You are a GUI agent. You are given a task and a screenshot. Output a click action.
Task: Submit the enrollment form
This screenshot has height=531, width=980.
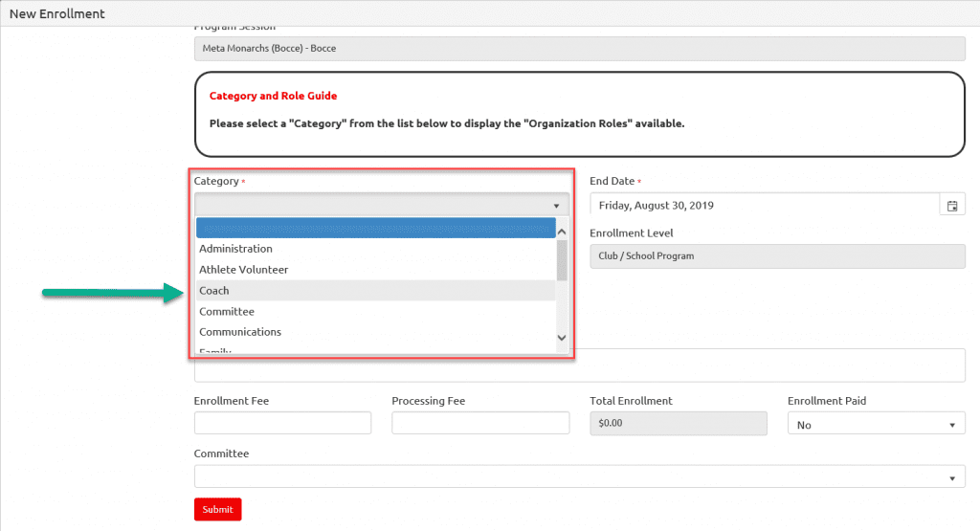pos(217,509)
